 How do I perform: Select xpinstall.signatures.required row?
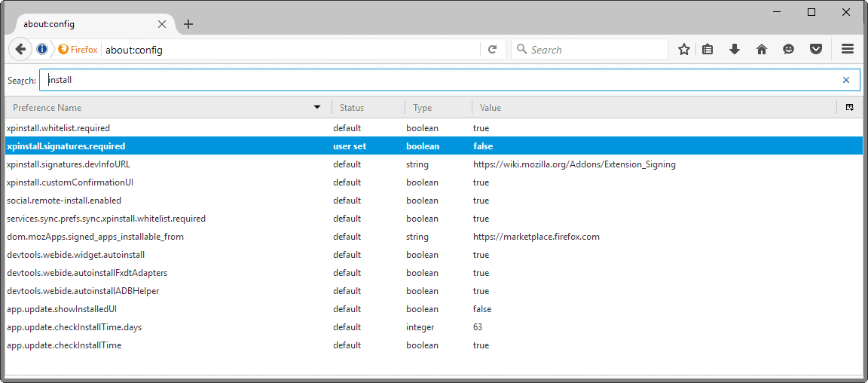[x=433, y=146]
